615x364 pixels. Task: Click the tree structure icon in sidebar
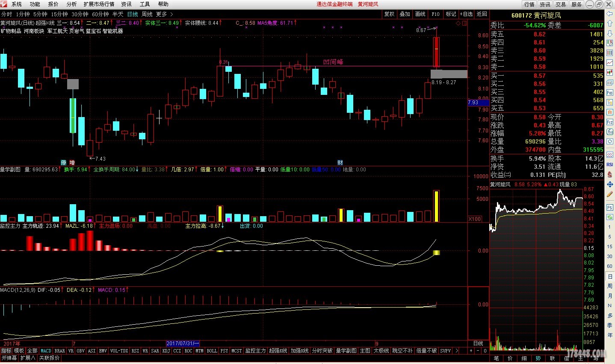pyautogui.click(x=610, y=102)
